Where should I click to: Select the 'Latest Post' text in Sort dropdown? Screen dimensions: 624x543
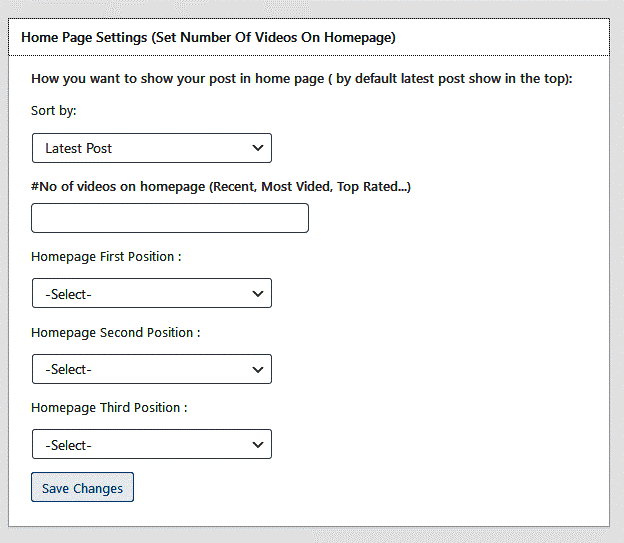pos(78,148)
